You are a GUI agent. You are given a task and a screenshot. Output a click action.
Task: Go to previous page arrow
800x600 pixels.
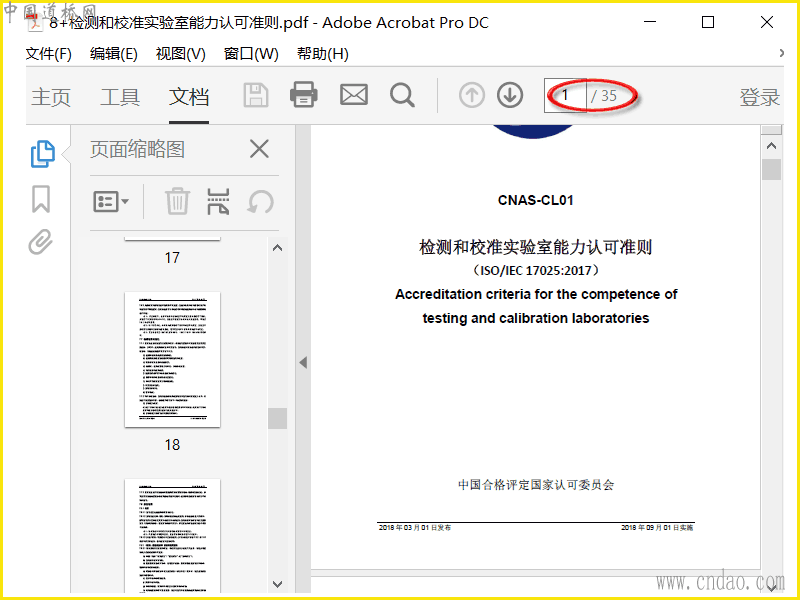point(471,95)
